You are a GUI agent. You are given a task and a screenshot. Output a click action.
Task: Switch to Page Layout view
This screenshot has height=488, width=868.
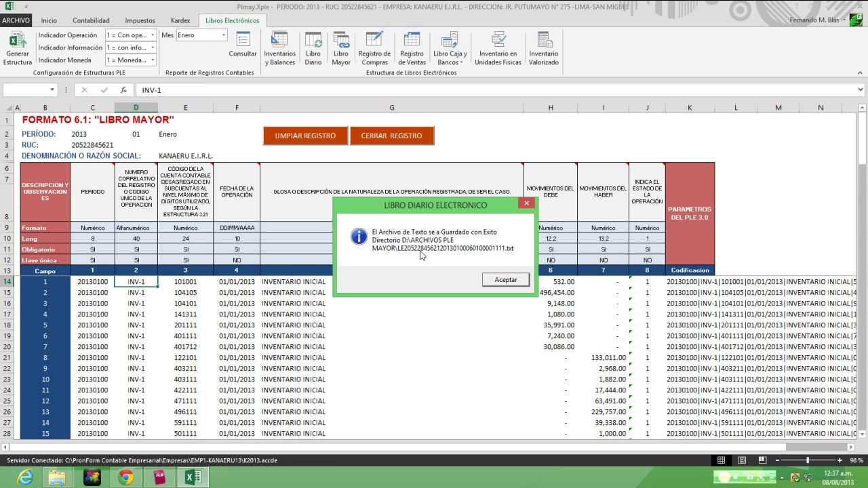(x=743, y=460)
